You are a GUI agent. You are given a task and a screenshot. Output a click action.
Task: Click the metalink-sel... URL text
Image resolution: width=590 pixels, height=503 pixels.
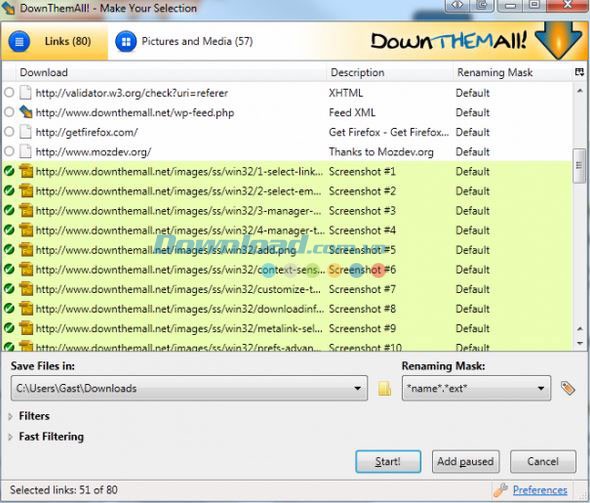tap(179, 328)
